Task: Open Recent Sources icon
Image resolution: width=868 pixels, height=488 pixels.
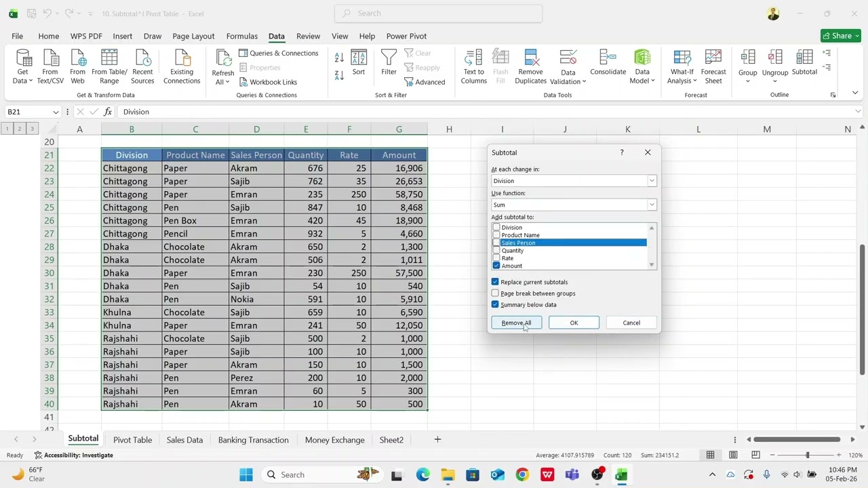Action: pyautogui.click(x=142, y=67)
